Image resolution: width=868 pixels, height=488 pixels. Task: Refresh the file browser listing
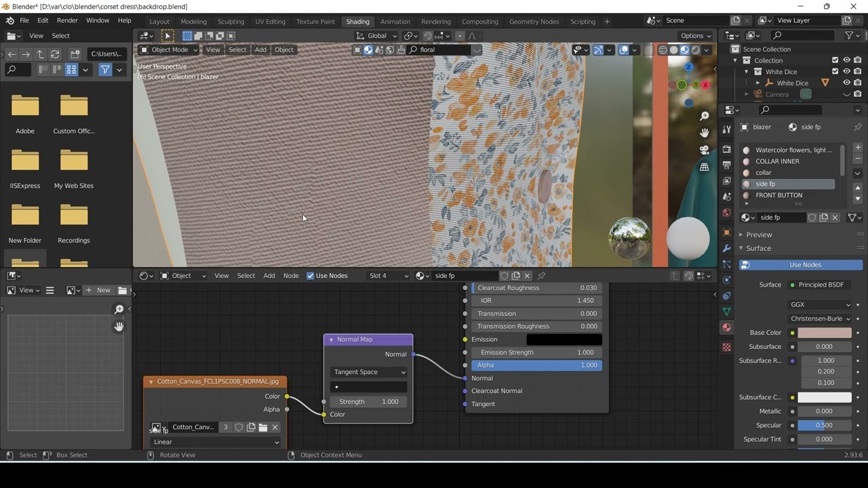[x=55, y=54]
